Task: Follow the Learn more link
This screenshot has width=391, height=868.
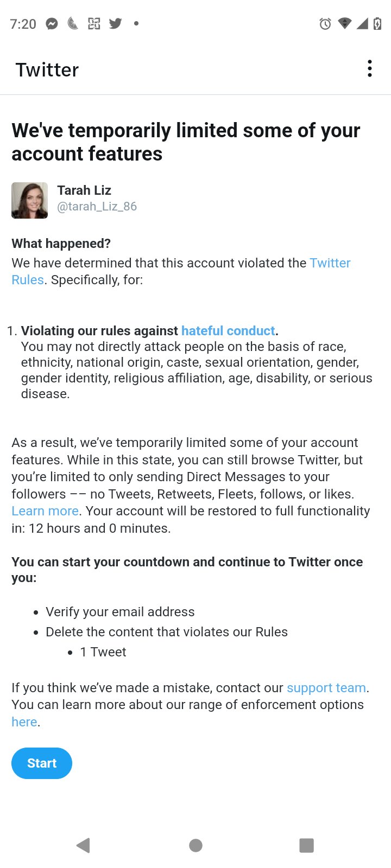Action: (45, 511)
